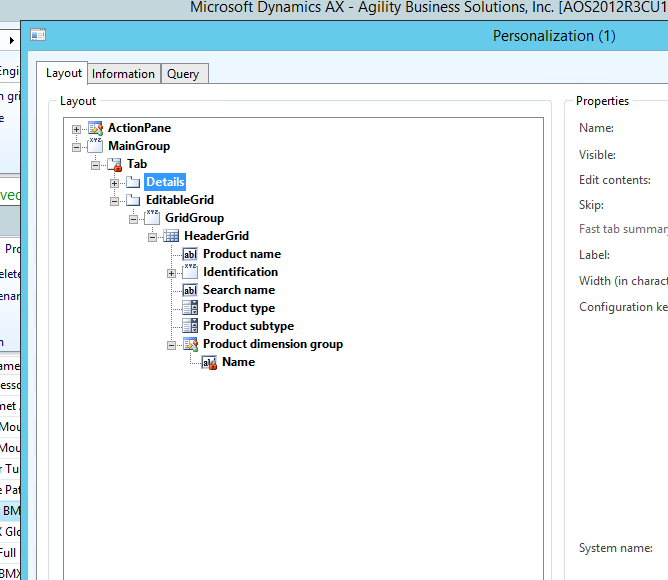This screenshot has height=580, width=668.
Task: Select the Product dimension group tree item
Action: tap(273, 344)
